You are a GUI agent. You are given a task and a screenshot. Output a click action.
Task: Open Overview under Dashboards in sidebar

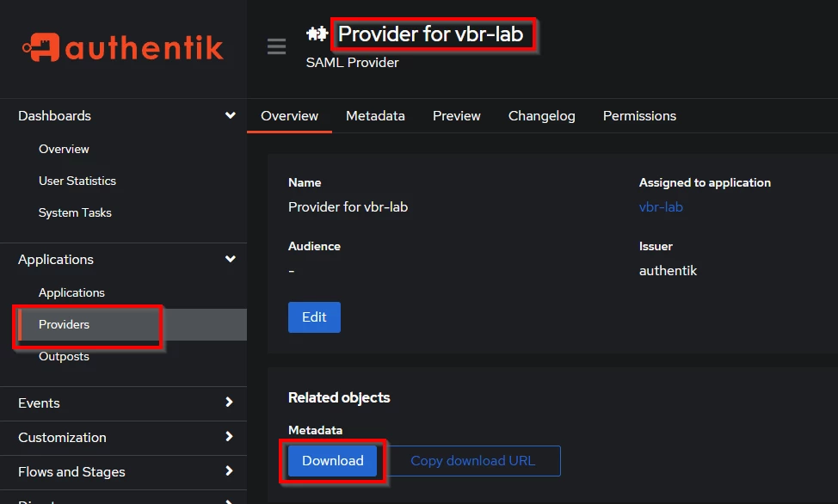(64, 149)
